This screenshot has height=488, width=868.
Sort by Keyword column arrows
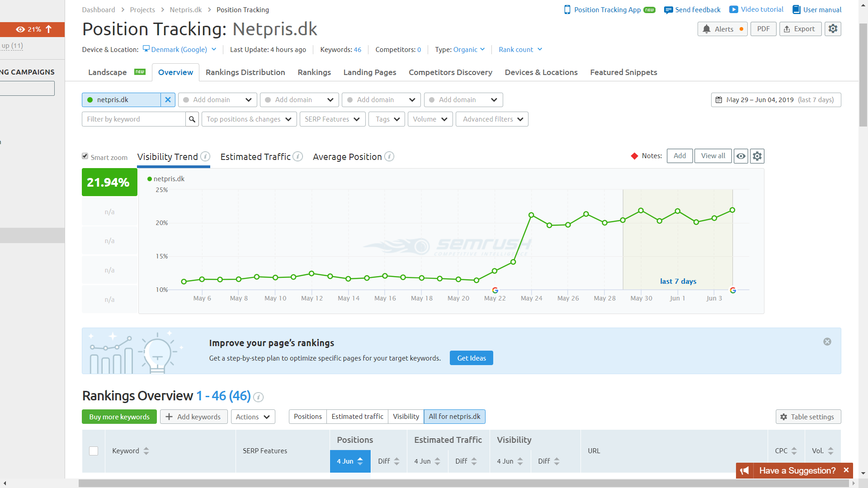[146, 451]
